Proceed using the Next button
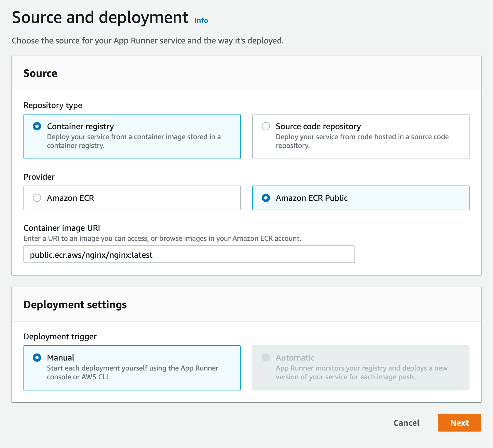 click(459, 423)
